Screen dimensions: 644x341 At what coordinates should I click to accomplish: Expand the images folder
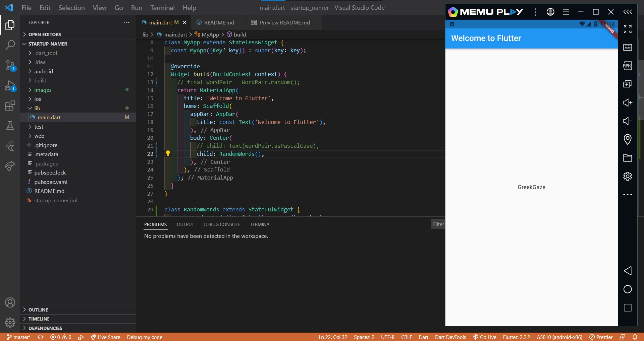[x=78, y=90]
